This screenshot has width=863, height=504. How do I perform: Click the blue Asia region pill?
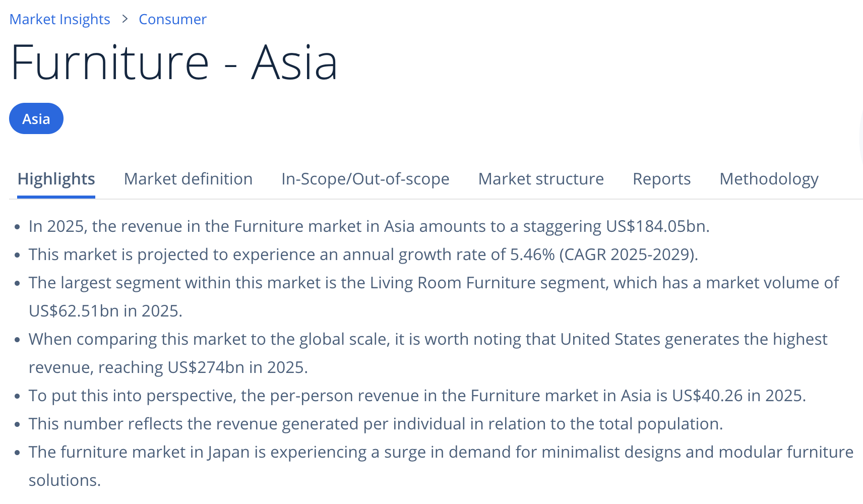[x=36, y=119]
